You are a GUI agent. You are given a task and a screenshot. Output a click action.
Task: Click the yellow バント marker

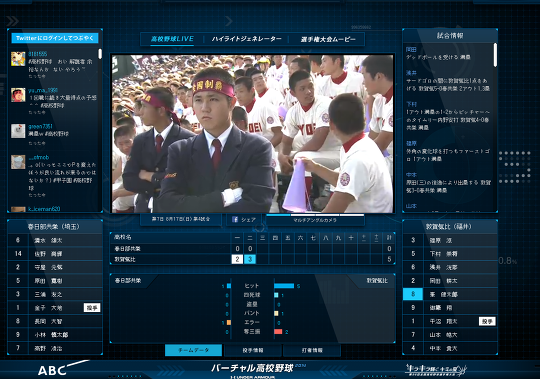[276, 313]
